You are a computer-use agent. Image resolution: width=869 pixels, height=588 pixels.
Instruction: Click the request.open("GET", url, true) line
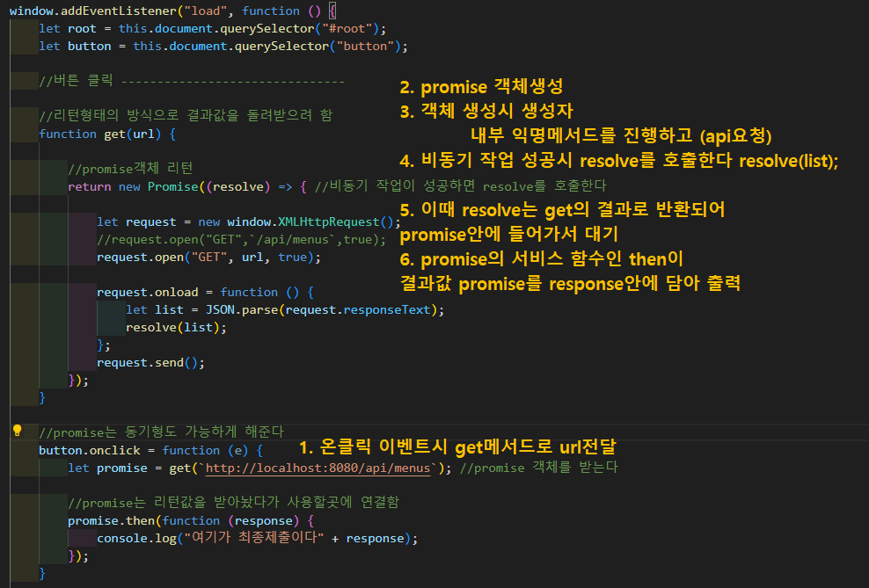208,258
